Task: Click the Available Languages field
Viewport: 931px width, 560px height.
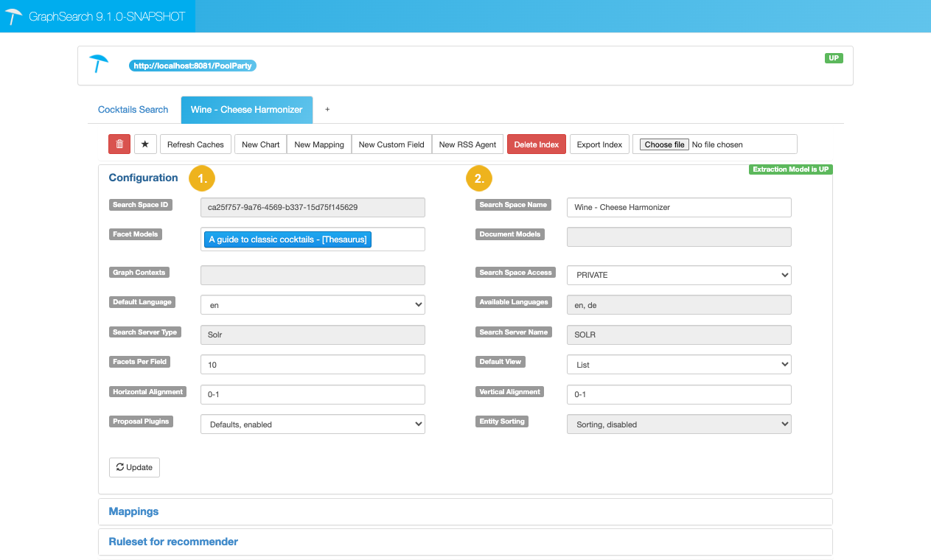Action: [x=679, y=304]
